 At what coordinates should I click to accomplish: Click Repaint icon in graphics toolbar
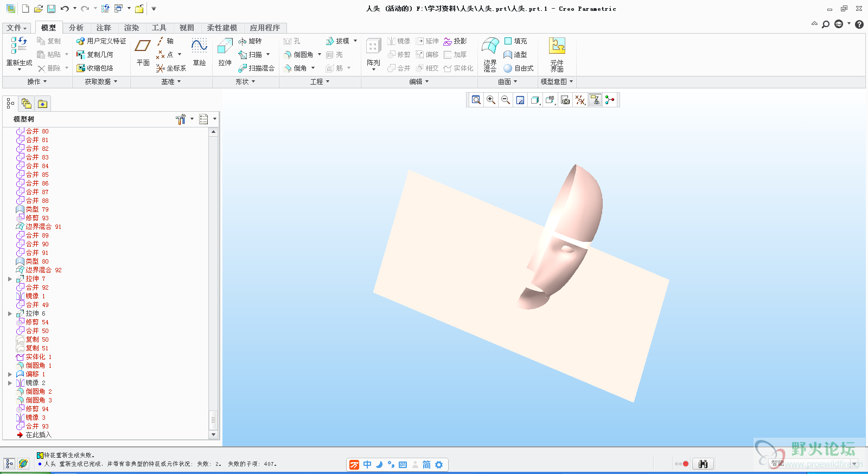(x=520, y=100)
